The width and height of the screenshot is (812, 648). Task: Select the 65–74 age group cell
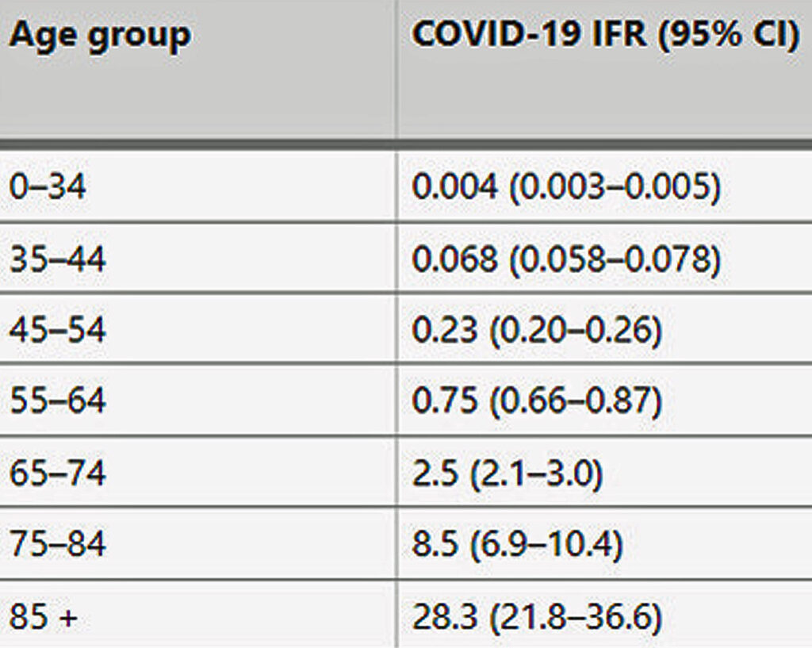coord(57,473)
